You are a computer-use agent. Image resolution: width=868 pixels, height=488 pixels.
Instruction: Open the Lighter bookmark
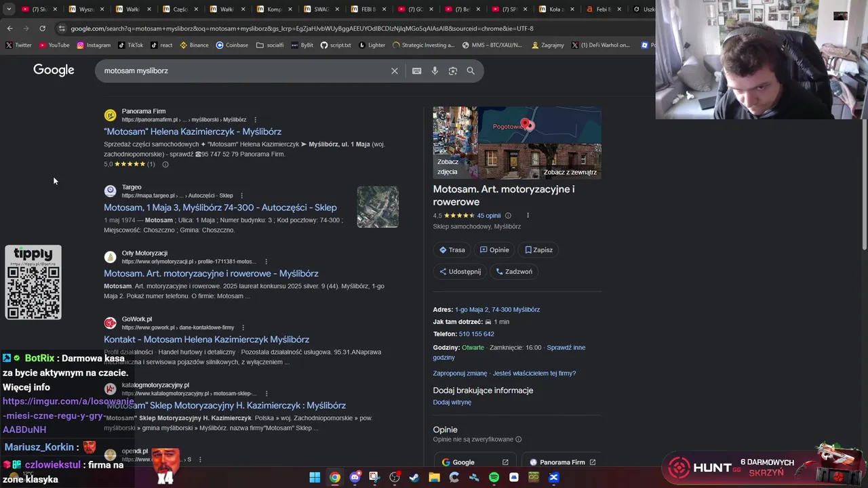coord(372,45)
